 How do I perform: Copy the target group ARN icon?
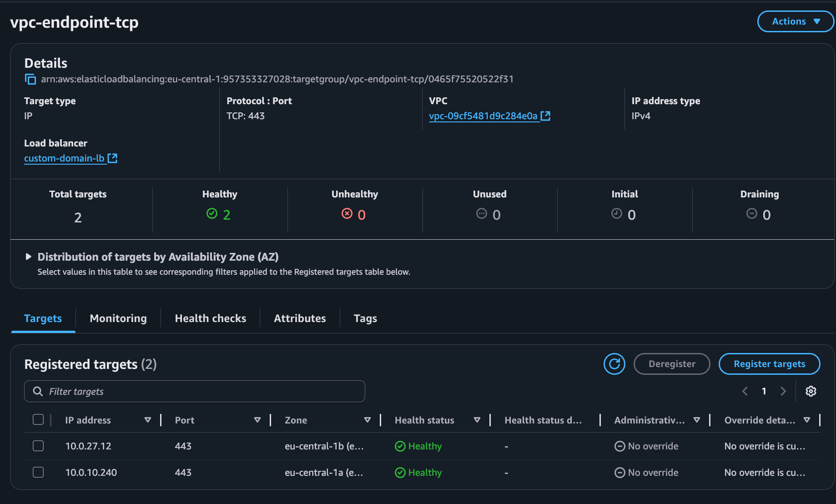coord(30,79)
